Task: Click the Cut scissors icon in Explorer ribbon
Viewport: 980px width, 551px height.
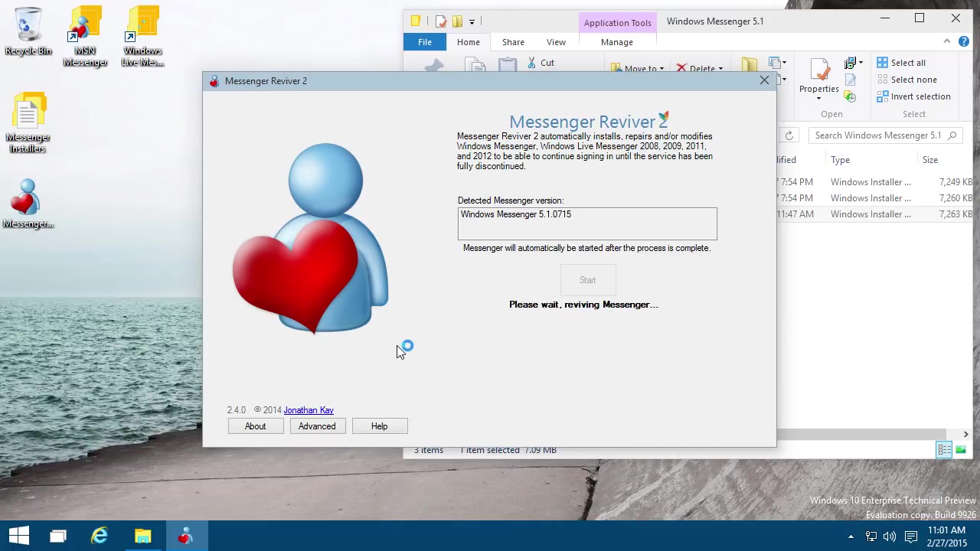Action: [532, 63]
